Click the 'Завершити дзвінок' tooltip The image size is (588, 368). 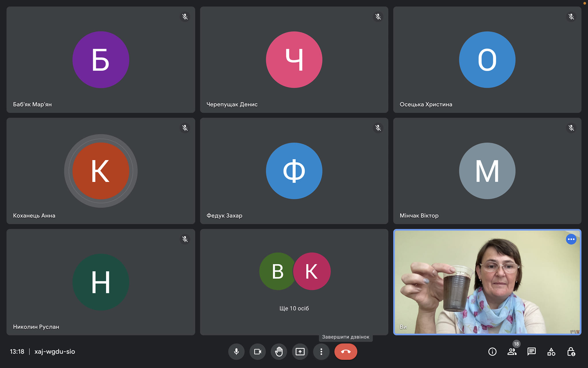pos(346,337)
